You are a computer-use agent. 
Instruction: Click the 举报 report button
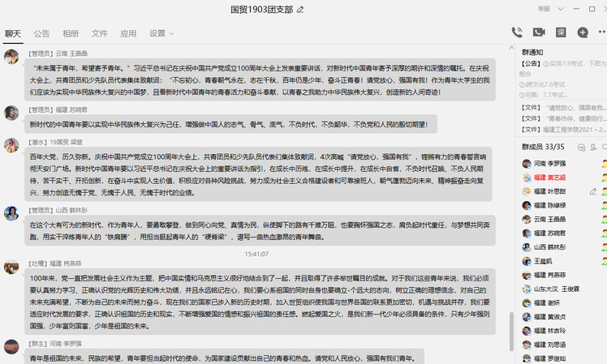click(x=544, y=9)
